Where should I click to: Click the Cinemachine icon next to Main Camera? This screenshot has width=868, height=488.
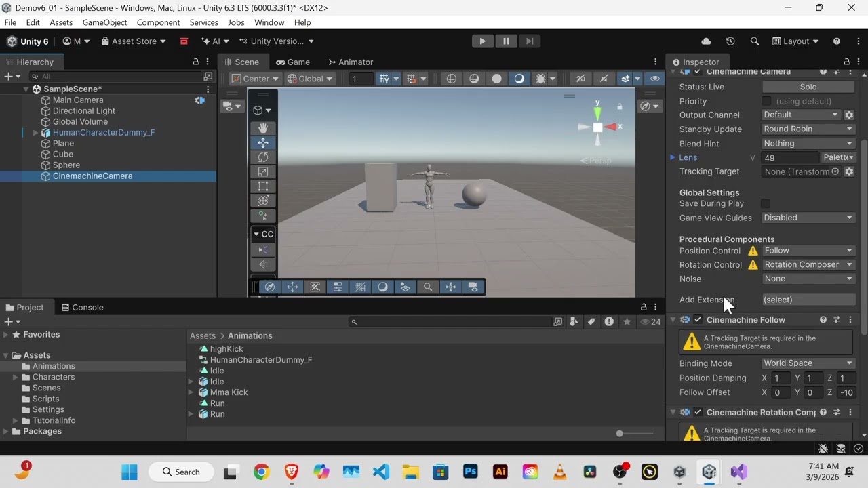tap(199, 100)
